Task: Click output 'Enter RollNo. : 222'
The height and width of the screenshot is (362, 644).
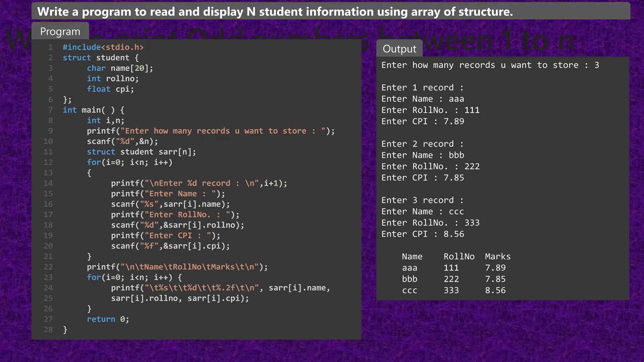Action: point(430,166)
